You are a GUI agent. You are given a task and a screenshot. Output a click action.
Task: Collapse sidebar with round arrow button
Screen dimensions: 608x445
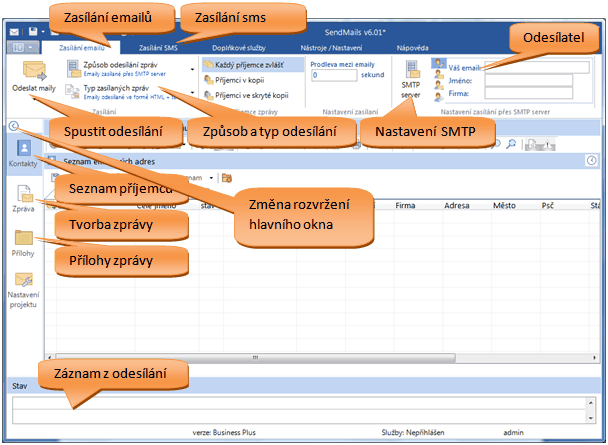click(13, 126)
